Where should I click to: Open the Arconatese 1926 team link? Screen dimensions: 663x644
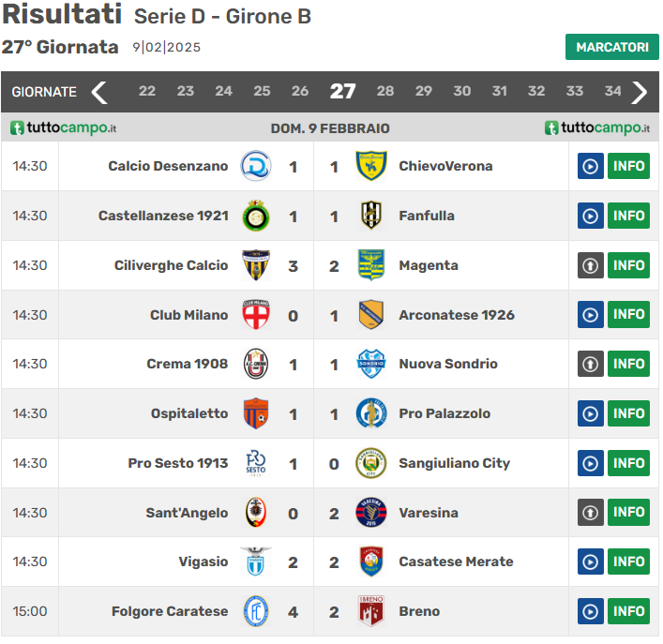pyautogui.click(x=456, y=315)
